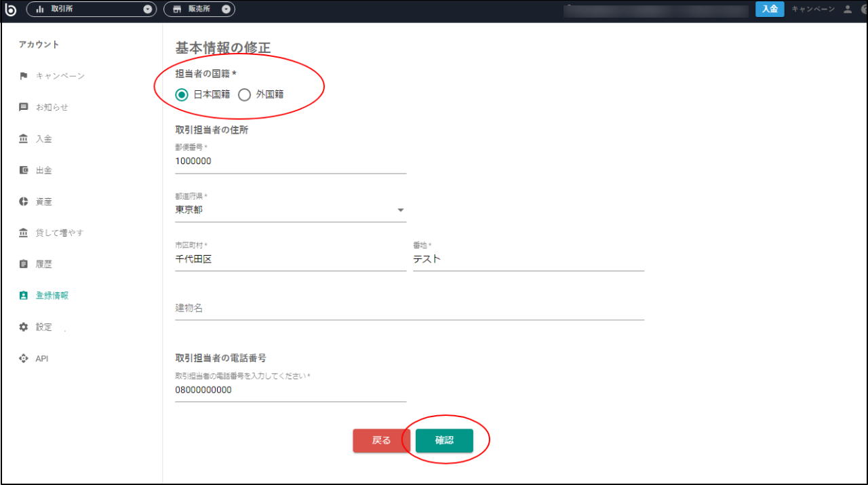
Task: Click the bar chart icon beside 取引所
Action: (39, 9)
